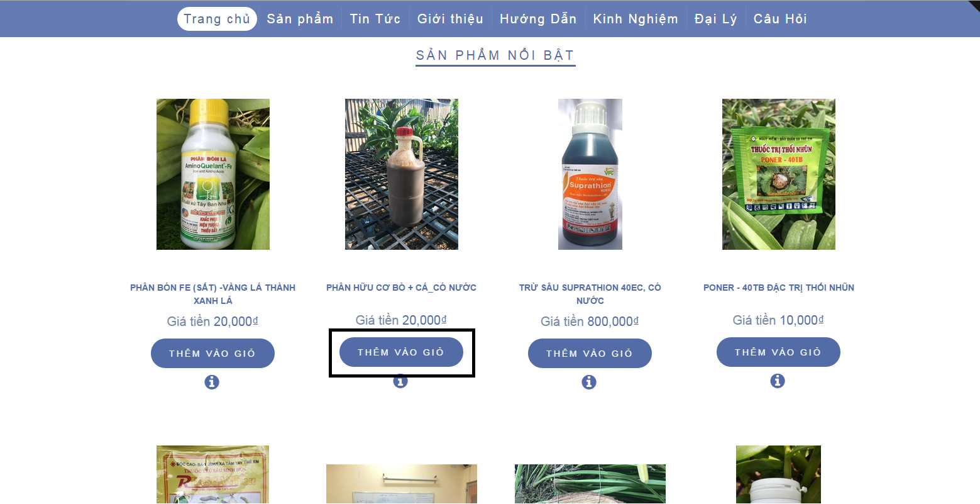Add Phân bón Fe to cart
Screen dimensions: 980x504
click(212, 354)
